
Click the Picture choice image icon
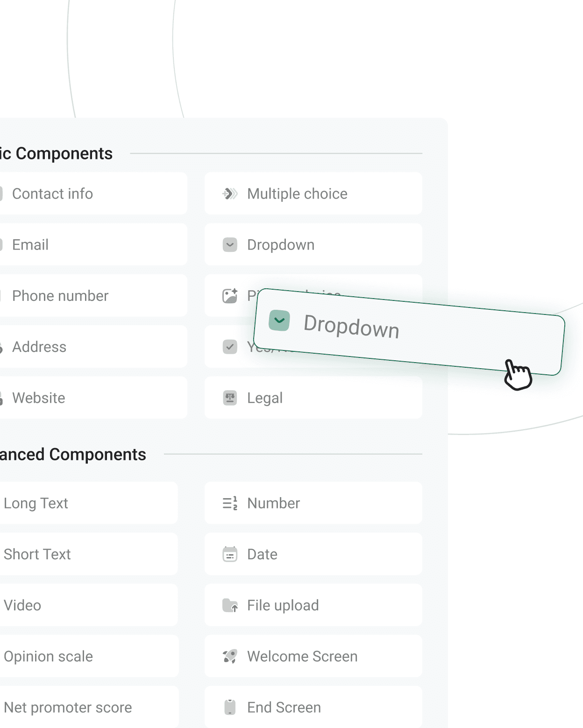[x=230, y=295]
